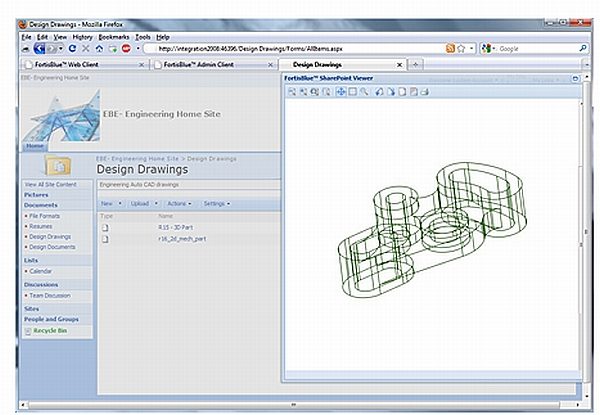Switch to FortisBlue Web Client tab

coord(84,65)
